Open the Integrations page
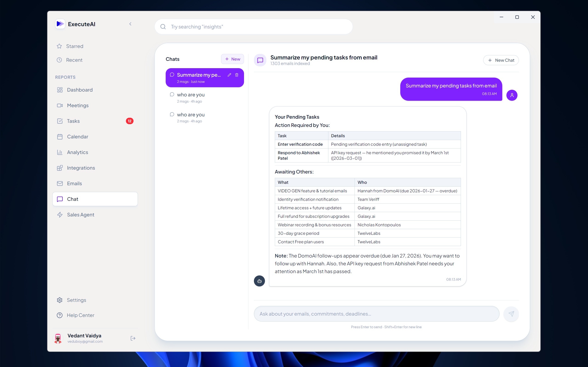The width and height of the screenshot is (588, 367). pyautogui.click(x=81, y=168)
